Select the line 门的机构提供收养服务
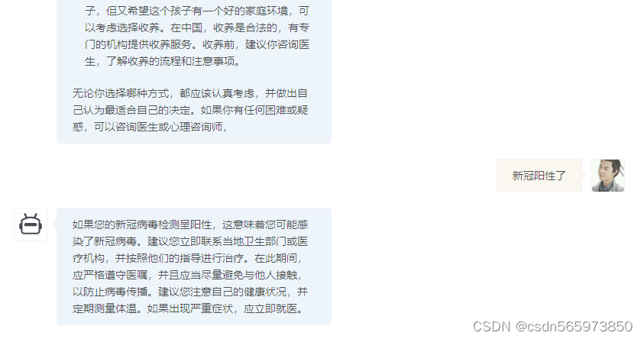 coord(197,44)
